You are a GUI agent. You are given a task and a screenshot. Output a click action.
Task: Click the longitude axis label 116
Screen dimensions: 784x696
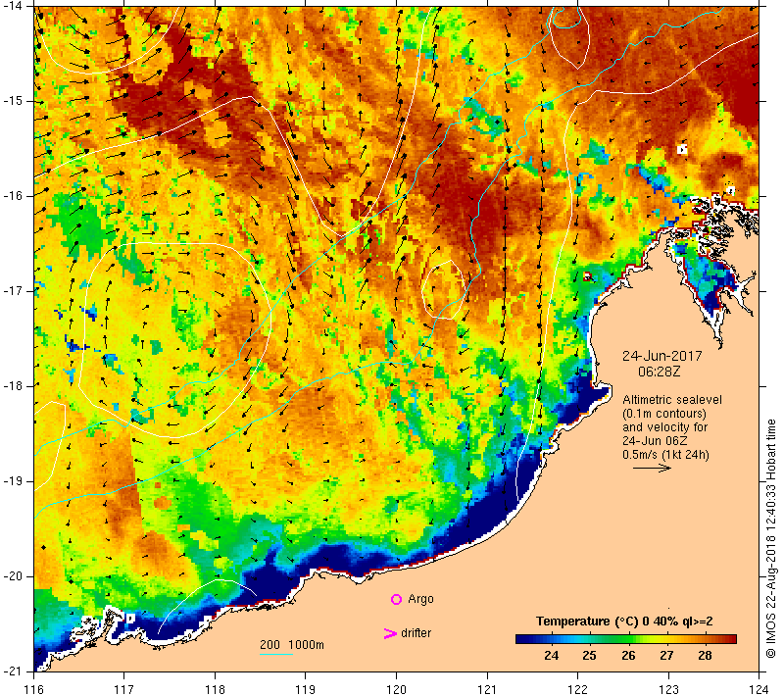[33, 689]
